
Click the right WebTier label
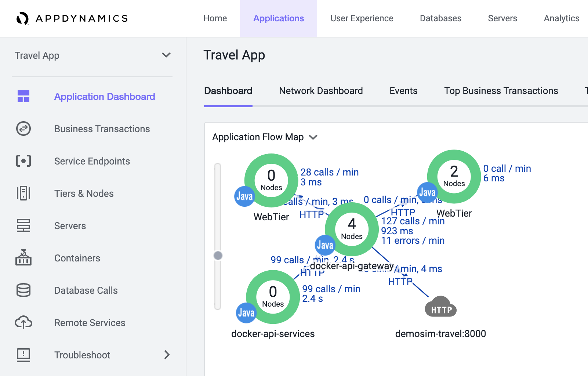[x=454, y=213]
